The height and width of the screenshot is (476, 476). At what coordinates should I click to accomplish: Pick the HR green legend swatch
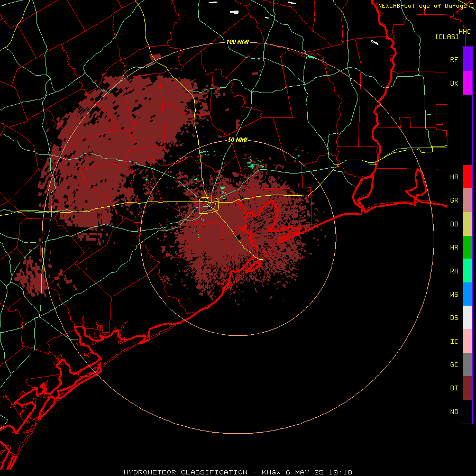point(467,248)
